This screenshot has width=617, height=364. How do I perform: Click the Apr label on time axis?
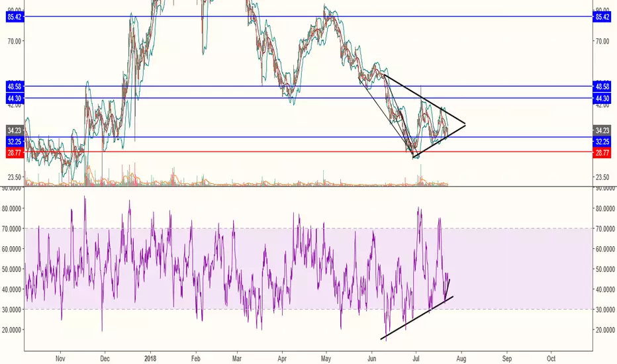282,359
